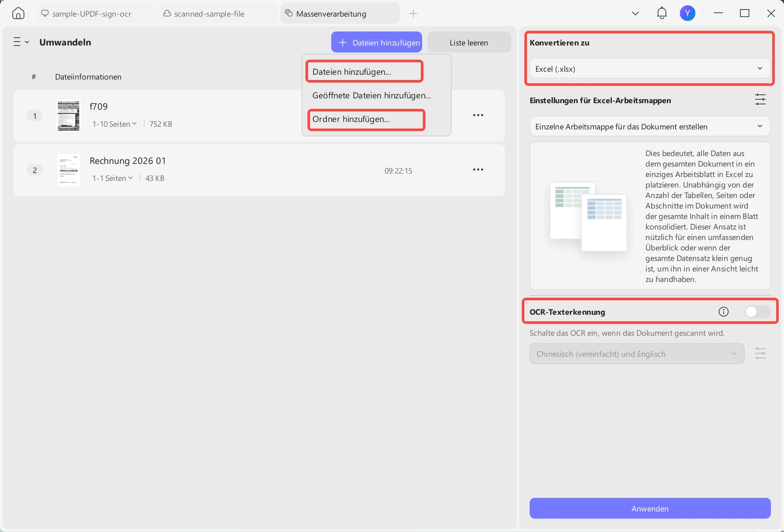Click the Dateiinformationen column header
The image size is (784, 532).
coord(88,77)
